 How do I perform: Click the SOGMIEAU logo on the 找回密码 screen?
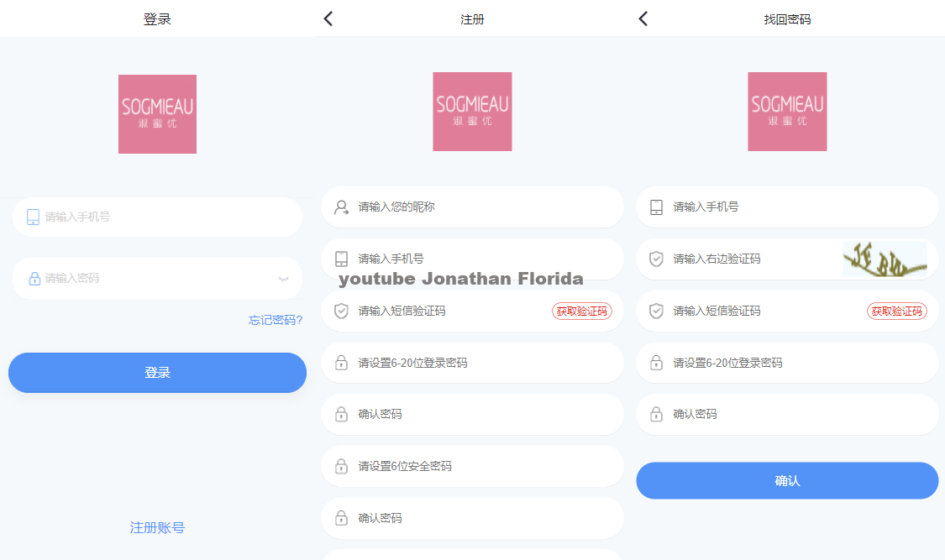click(787, 112)
